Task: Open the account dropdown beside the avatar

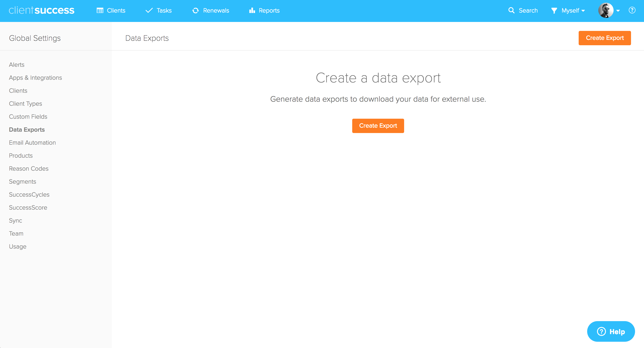Action: pos(618,11)
